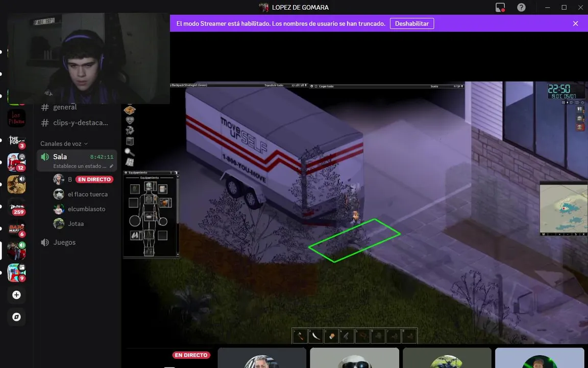Open server icon with 259 badge
588x368 pixels.
(16, 206)
